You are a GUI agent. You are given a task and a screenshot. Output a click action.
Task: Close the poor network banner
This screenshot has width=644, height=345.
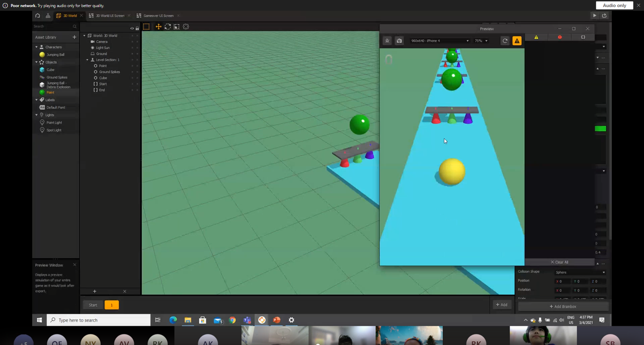[638, 6]
